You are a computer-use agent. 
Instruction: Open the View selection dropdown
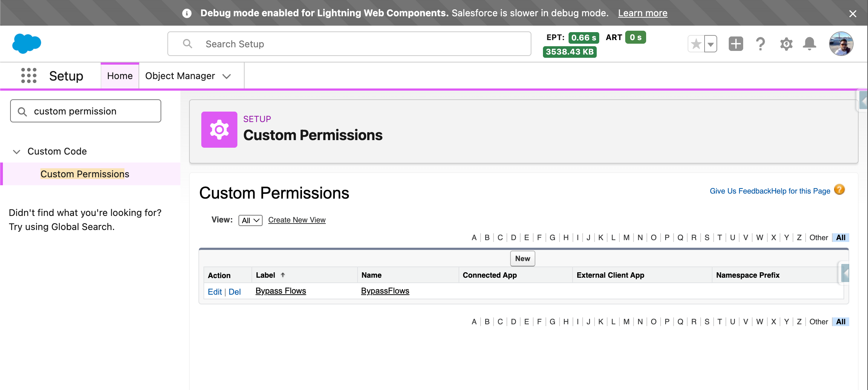(x=250, y=220)
